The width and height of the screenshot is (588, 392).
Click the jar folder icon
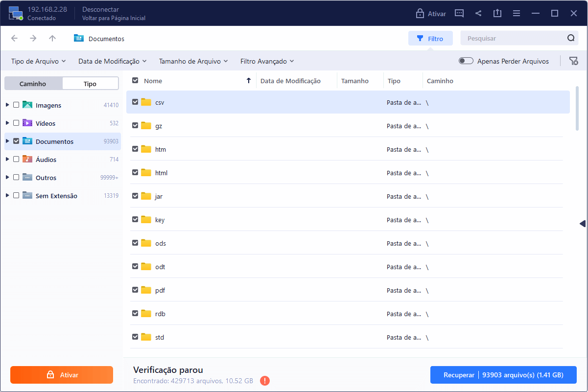click(x=146, y=196)
